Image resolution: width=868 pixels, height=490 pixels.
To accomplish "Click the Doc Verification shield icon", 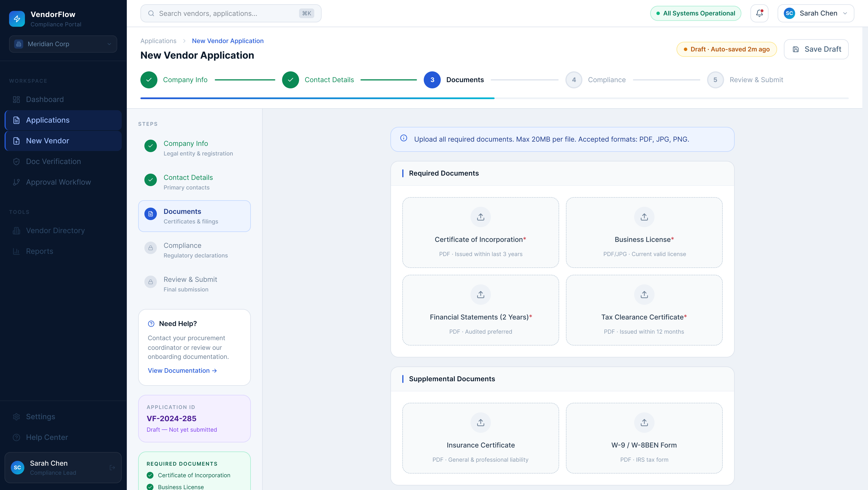I will (16, 161).
